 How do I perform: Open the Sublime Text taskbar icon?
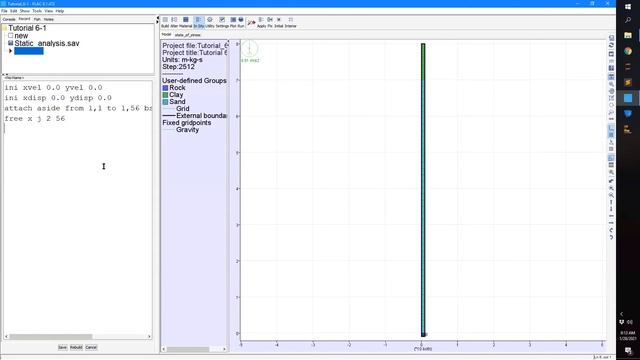[628, 82]
